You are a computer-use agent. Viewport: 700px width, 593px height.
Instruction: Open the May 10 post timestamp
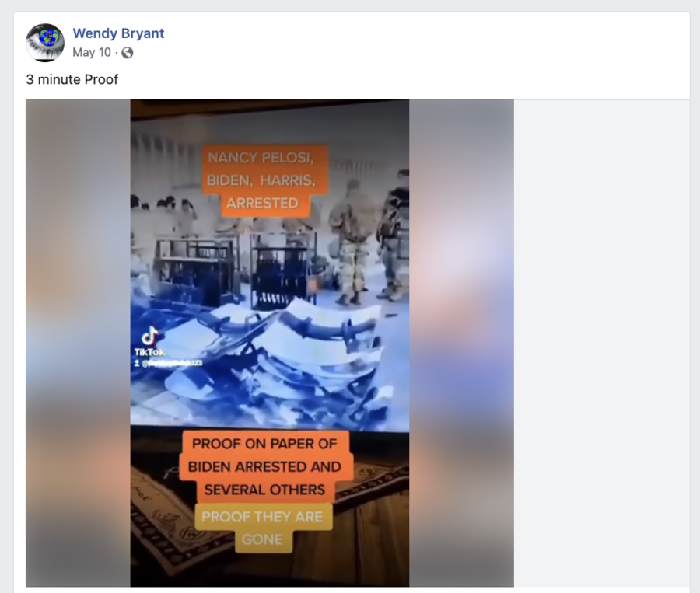(92, 53)
